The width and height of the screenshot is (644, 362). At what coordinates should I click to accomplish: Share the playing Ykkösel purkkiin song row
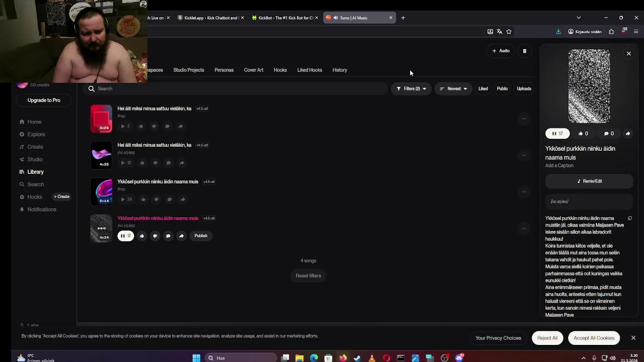(181, 236)
